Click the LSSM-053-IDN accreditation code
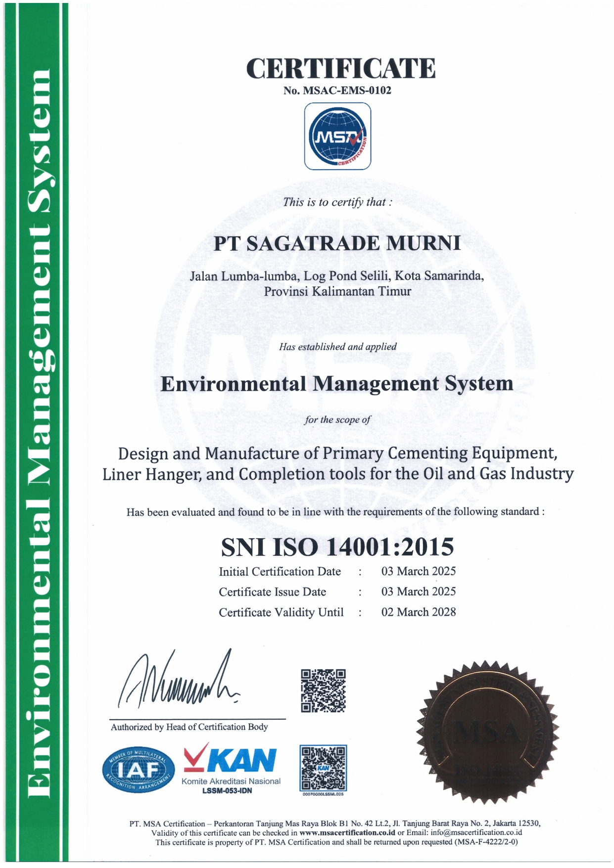Image resolution: width=614 pixels, height=868 pixels. coord(227,790)
